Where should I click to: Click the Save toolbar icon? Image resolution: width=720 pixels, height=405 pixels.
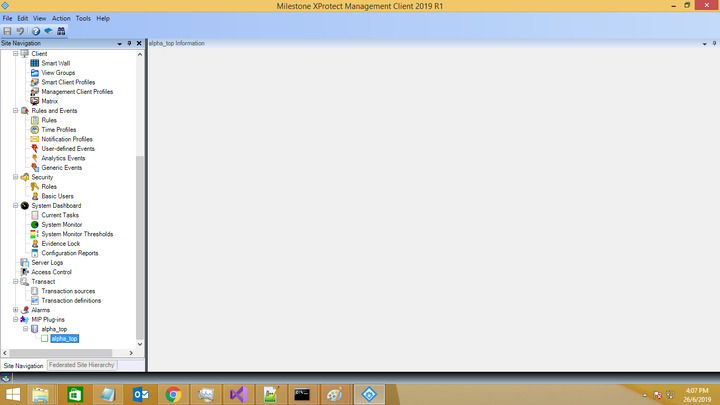click(x=7, y=31)
